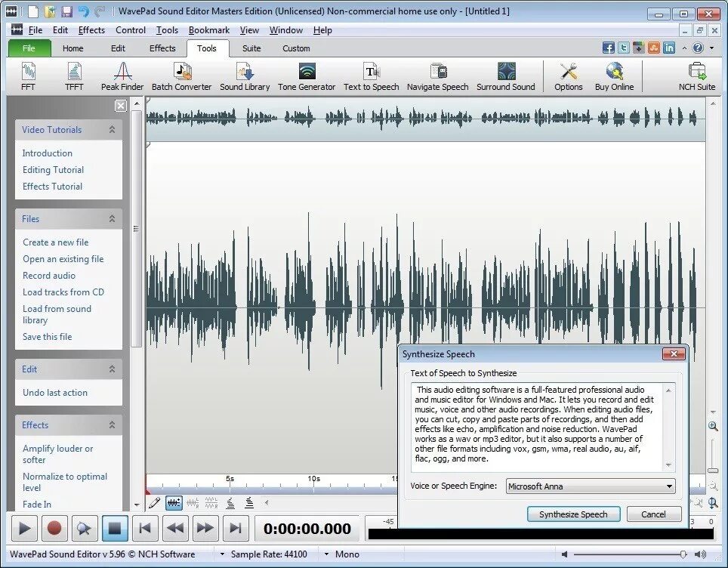
Task: Click the save floppy disk icon in title bar
Action: (67, 11)
